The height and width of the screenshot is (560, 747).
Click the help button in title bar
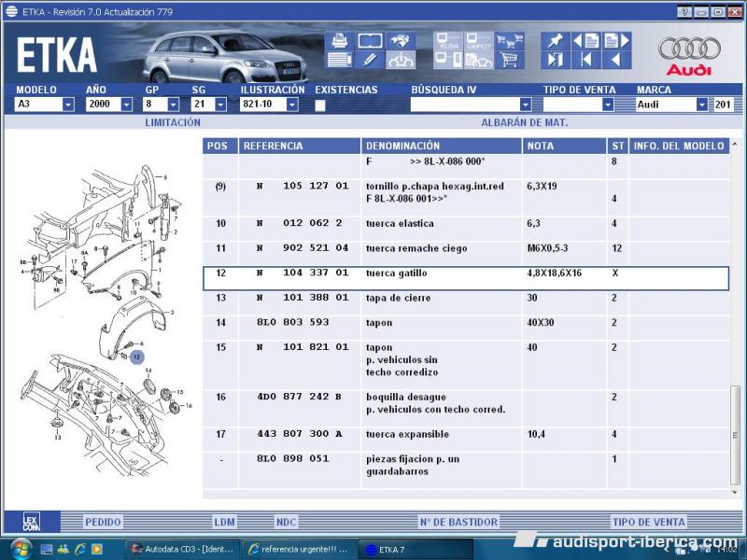tap(684, 12)
